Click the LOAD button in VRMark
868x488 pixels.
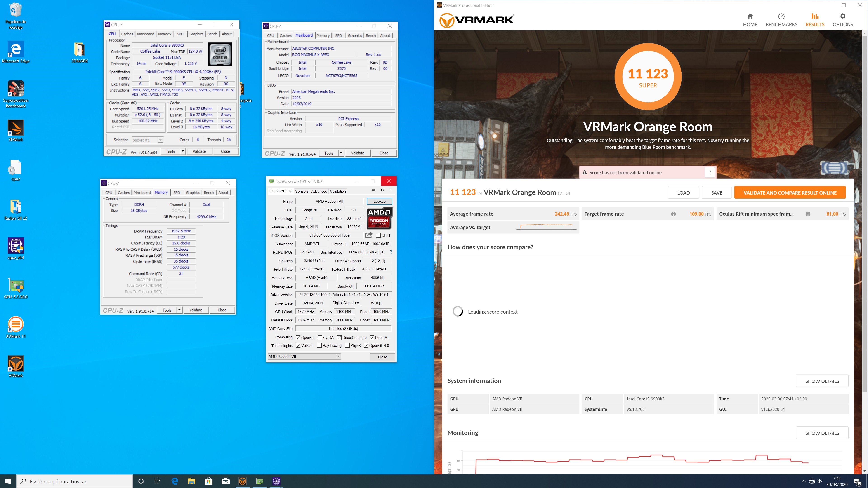click(683, 193)
